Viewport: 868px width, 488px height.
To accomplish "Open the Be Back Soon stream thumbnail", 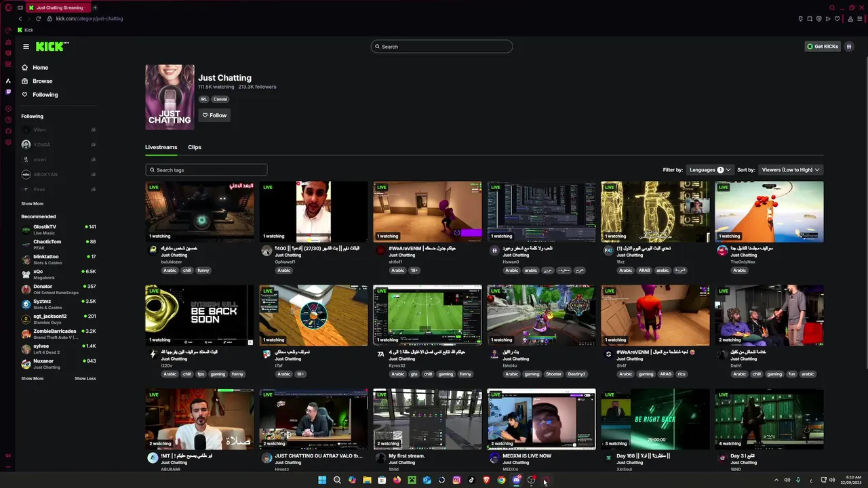I will (x=199, y=315).
